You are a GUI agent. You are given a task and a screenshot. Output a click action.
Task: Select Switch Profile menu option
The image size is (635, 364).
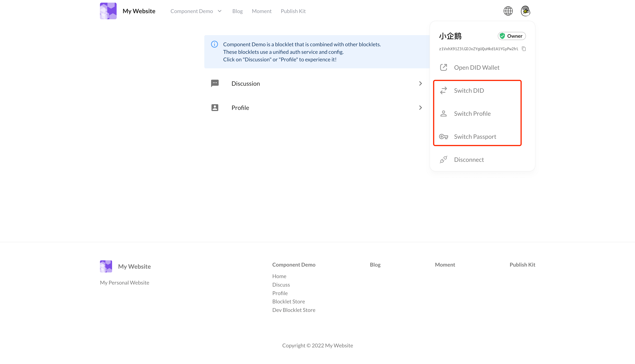[x=472, y=113]
